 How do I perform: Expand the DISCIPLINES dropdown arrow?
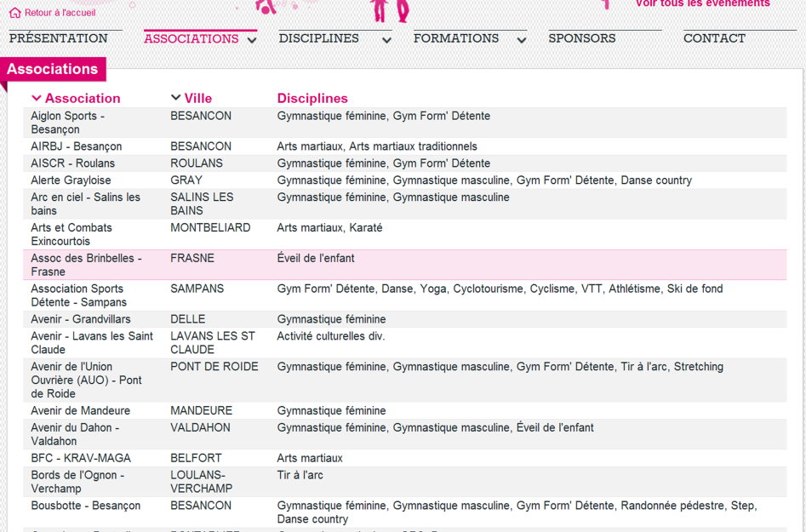point(386,40)
